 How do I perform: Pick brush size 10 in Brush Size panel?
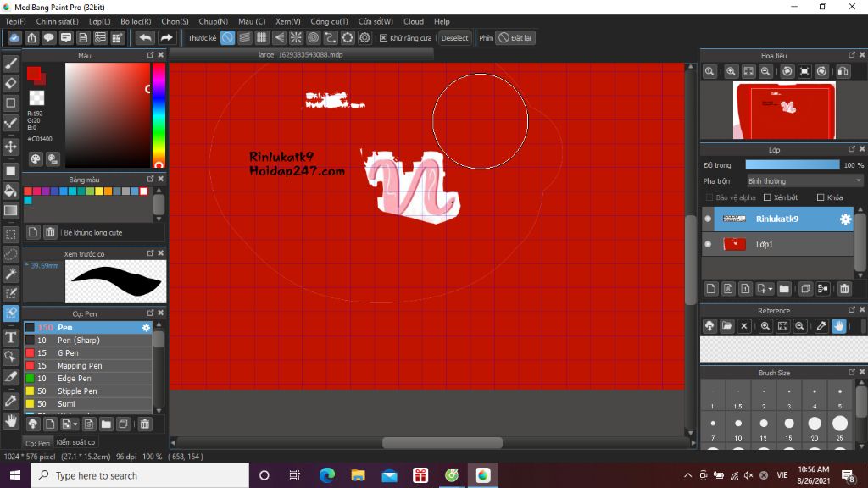[738, 424]
